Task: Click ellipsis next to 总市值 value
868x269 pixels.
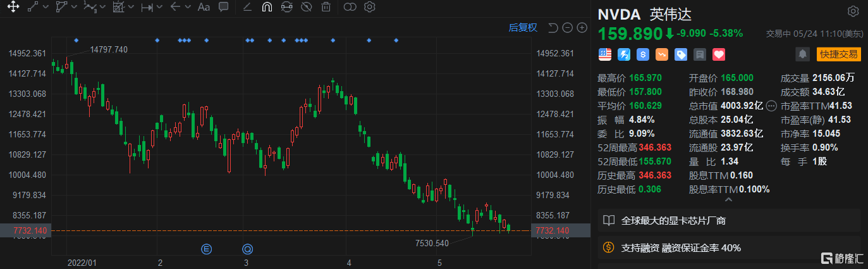Action: (x=771, y=106)
